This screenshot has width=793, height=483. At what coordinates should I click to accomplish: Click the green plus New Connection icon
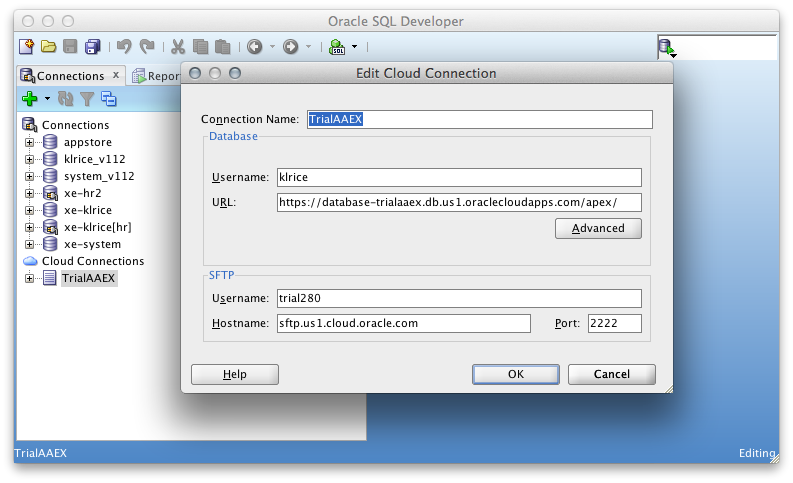30,99
